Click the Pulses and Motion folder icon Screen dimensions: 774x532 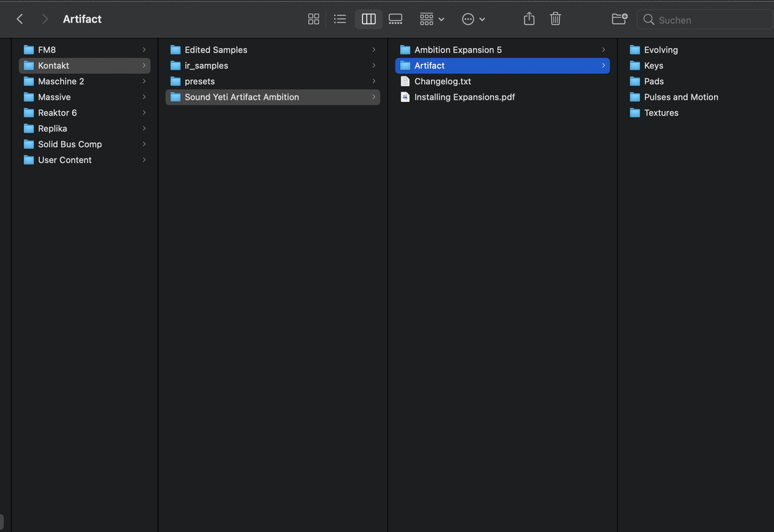[x=635, y=97]
